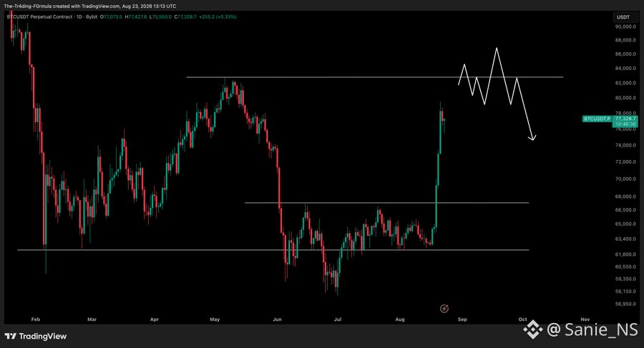The width and height of the screenshot is (644, 348).
Task: Click the current price label 77,328.7 on axis
Action: (625, 119)
